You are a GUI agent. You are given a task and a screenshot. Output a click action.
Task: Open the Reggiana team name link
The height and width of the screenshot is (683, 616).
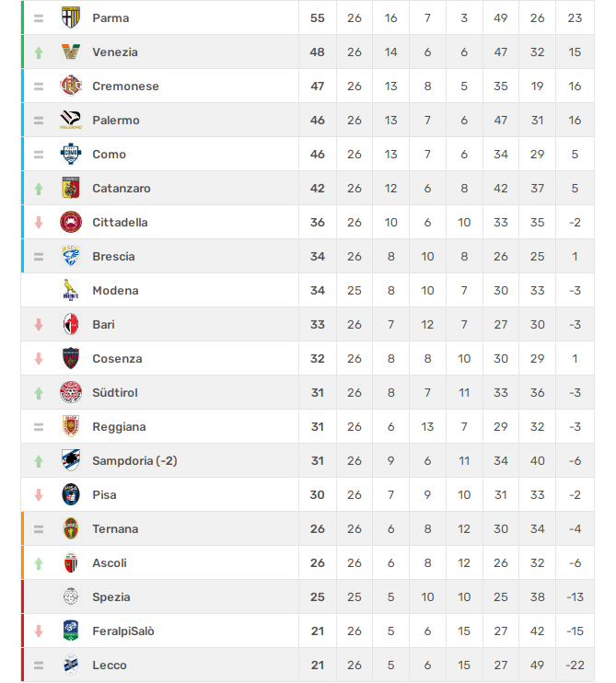click(x=119, y=427)
